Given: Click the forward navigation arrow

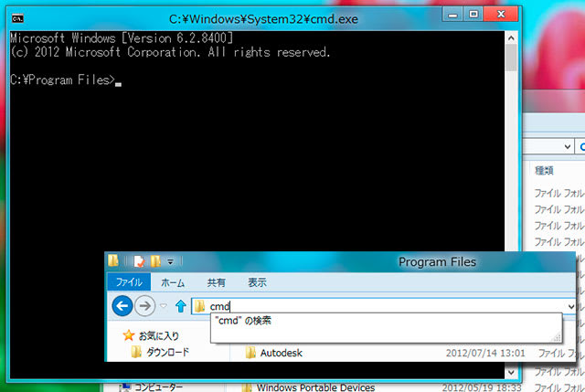Looking at the screenshot, I should click(x=144, y=306).
